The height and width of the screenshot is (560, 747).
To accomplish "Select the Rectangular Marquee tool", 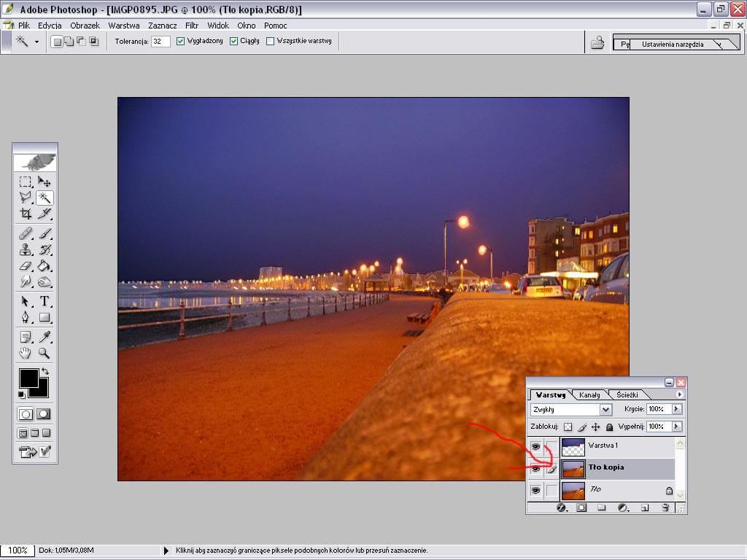I will [x=26, y=182].
